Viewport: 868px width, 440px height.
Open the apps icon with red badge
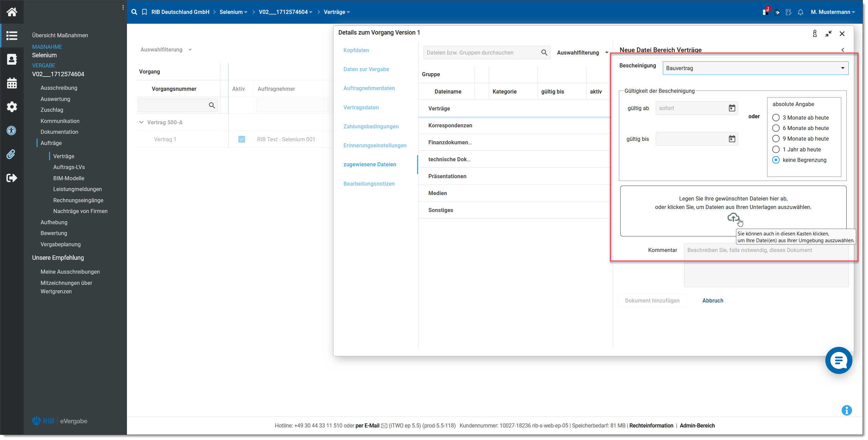(x=765, y=12)
